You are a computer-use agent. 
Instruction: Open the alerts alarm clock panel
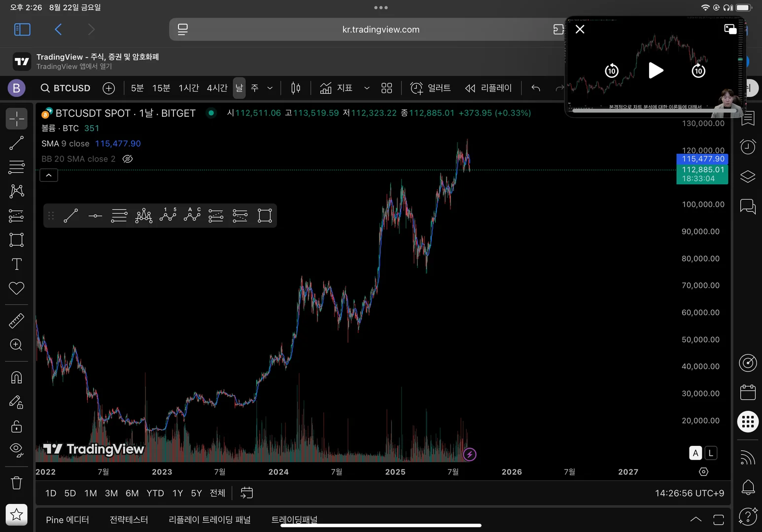(748, 146)
